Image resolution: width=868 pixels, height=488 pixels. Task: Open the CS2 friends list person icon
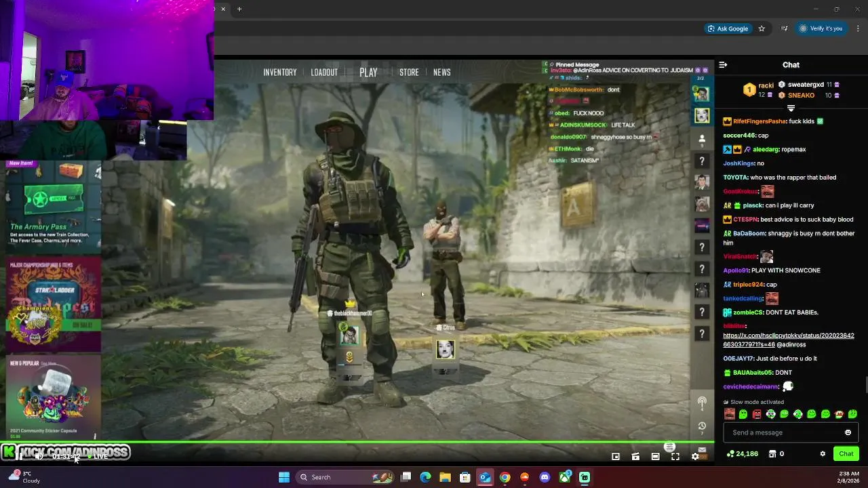click(x=702, y=139)
